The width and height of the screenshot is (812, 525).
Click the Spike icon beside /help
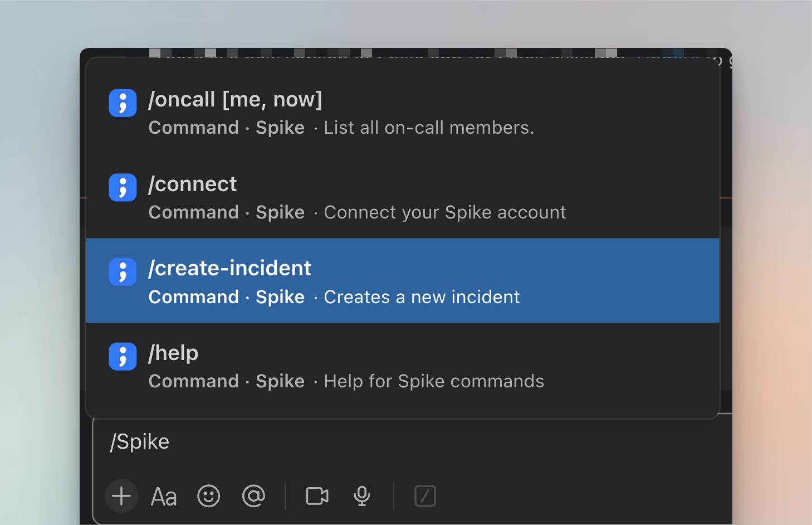tap(123, 357)
